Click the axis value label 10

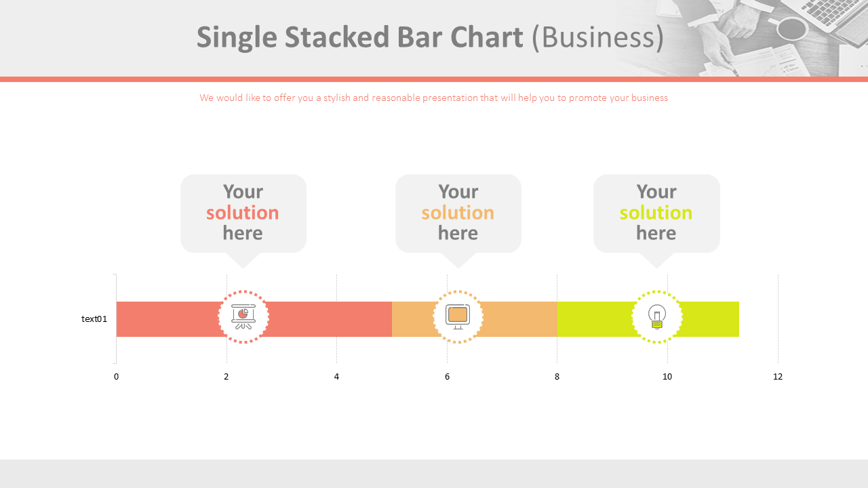(667, 377)
